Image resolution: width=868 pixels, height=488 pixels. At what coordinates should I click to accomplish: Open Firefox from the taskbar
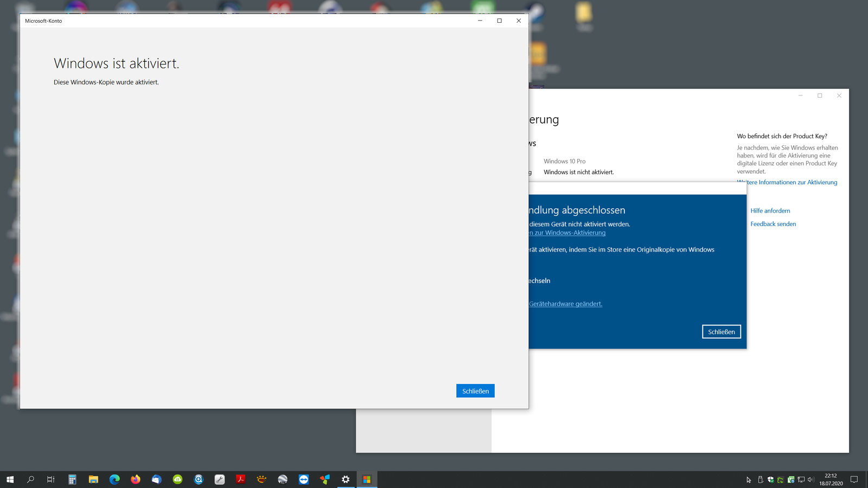tap(136, 479)
